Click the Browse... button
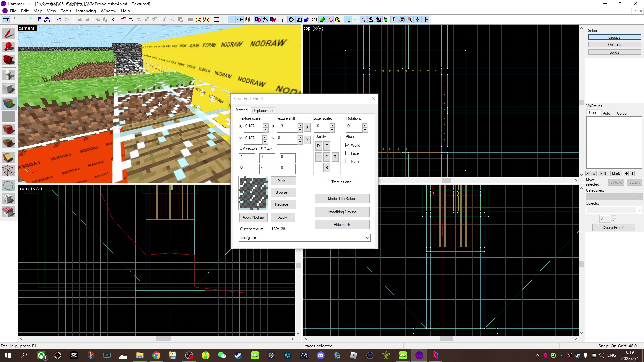644x362 pixels. [283, 192]
